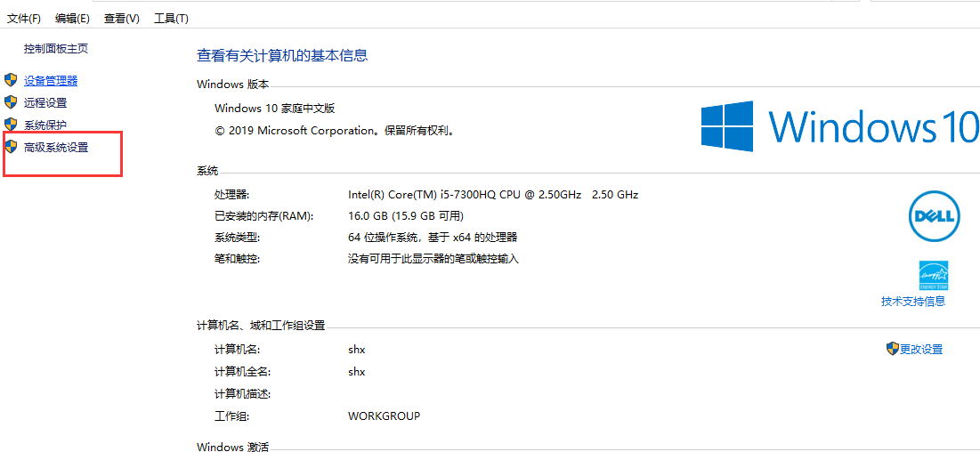The height and width of the screenshot is (452, 980).
Task: Click the shield icon beside 系统保护
Action: tap(11, 125)
